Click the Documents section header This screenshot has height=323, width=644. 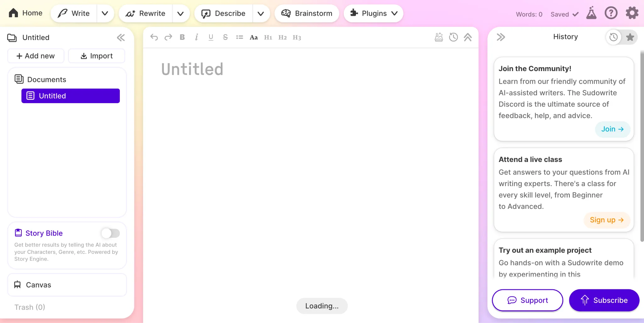[x=41, y=79]
